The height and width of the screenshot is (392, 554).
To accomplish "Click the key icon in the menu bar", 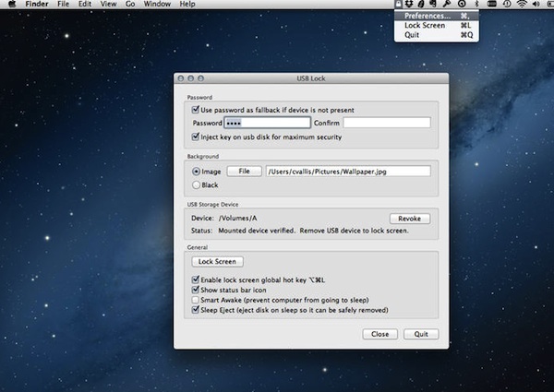I will click(x=446, y=5).
